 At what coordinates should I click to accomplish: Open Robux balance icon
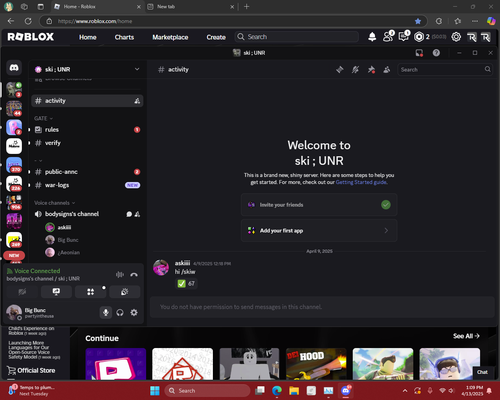click(419, 37)
